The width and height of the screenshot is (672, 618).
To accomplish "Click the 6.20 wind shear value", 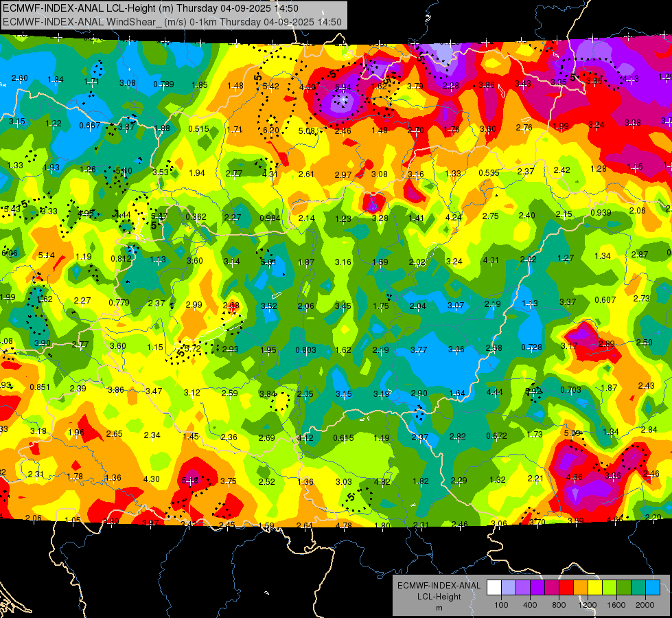I will [x=271, y=130].
